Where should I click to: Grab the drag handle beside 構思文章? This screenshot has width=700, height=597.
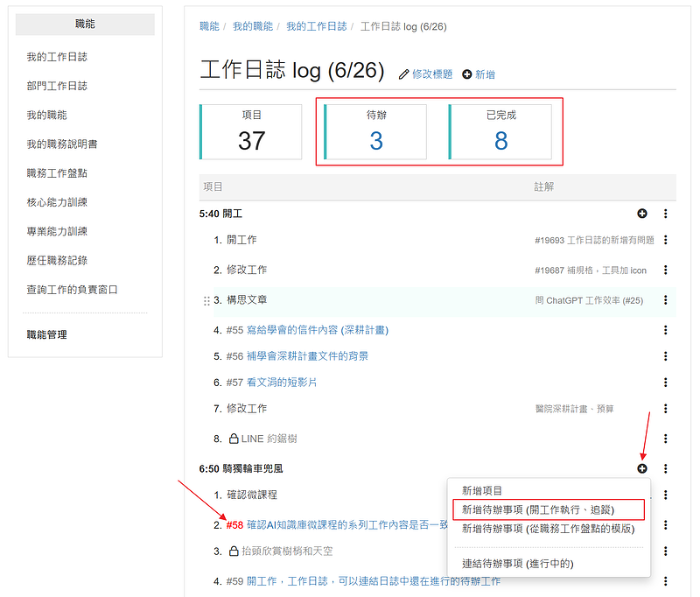[x=207, y=300]
